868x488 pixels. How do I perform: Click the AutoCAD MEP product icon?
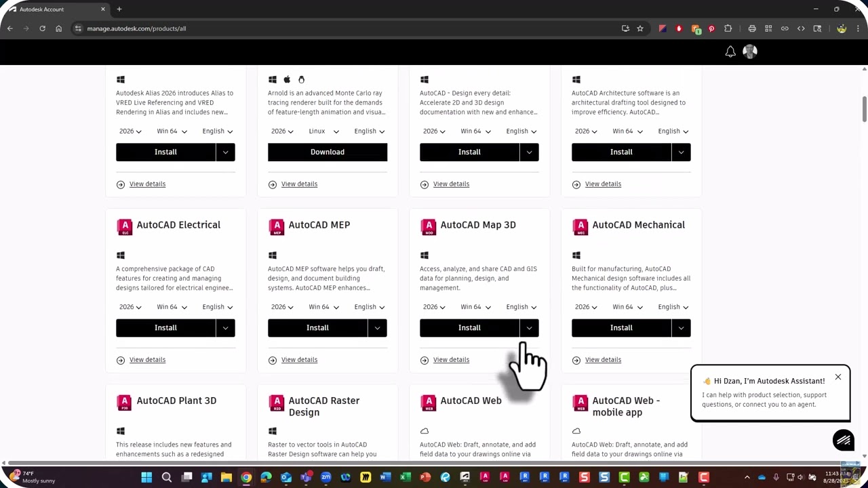click(x=276, y=227)
